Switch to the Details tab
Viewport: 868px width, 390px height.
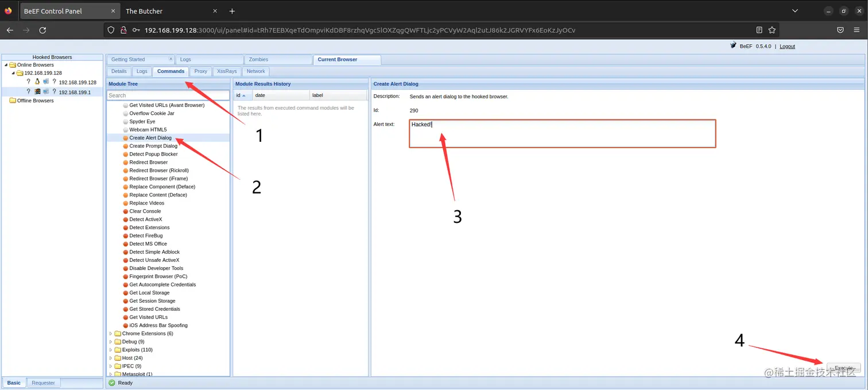(119, 71)
